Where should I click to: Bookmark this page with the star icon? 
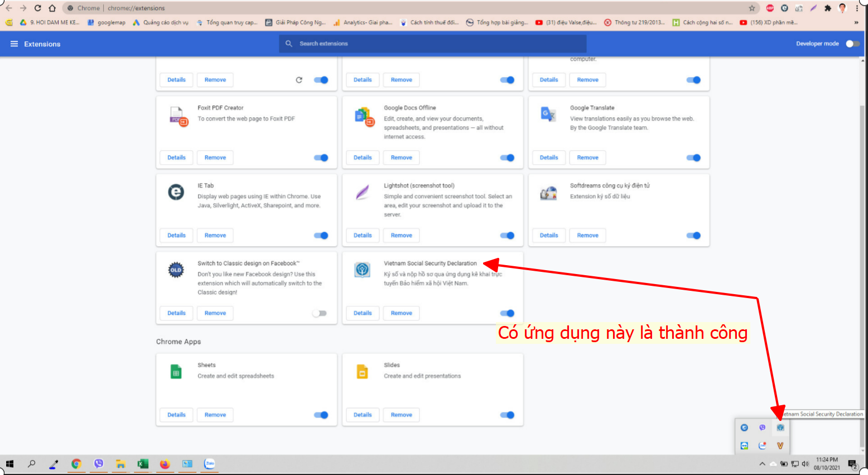[x=751, y=8]
